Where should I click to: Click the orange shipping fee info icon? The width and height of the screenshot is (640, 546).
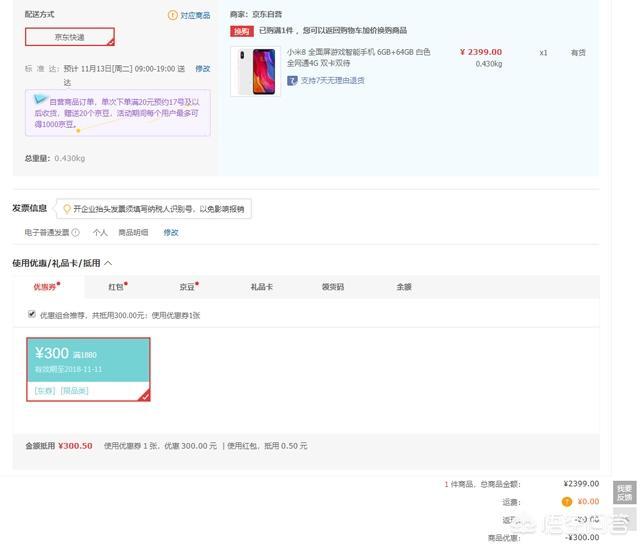point(567,502)
